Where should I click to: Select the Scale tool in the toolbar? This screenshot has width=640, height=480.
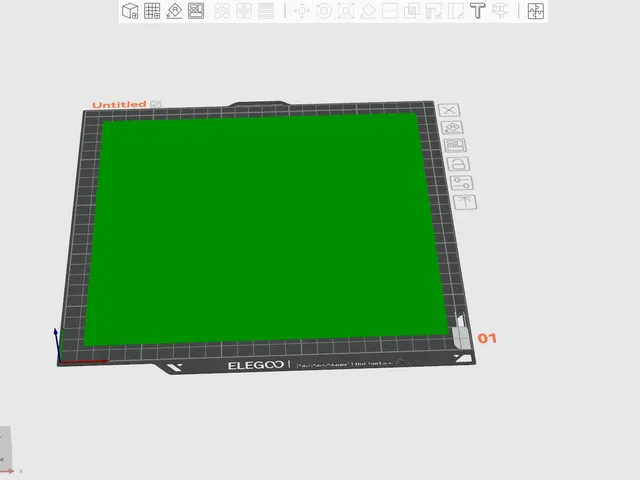pos(346,11)
